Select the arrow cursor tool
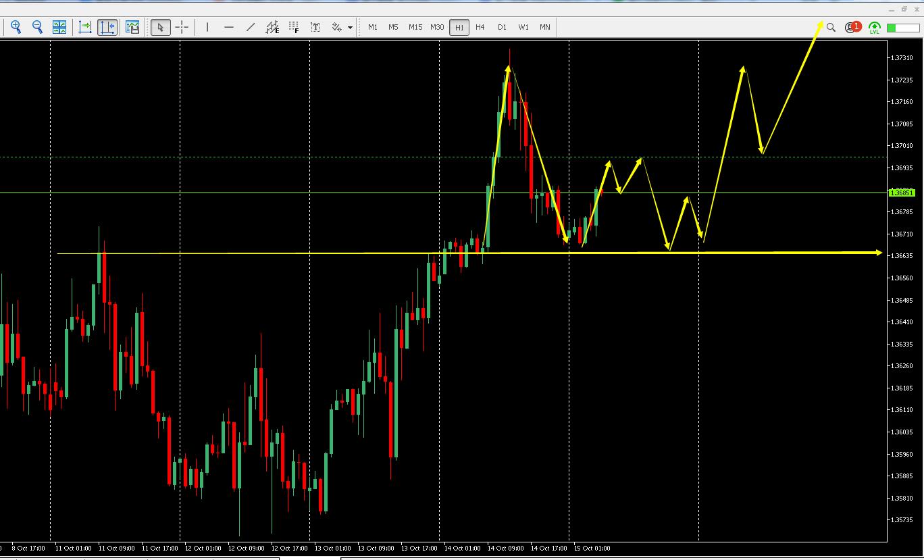924x560 pixels. click(161, 27)
